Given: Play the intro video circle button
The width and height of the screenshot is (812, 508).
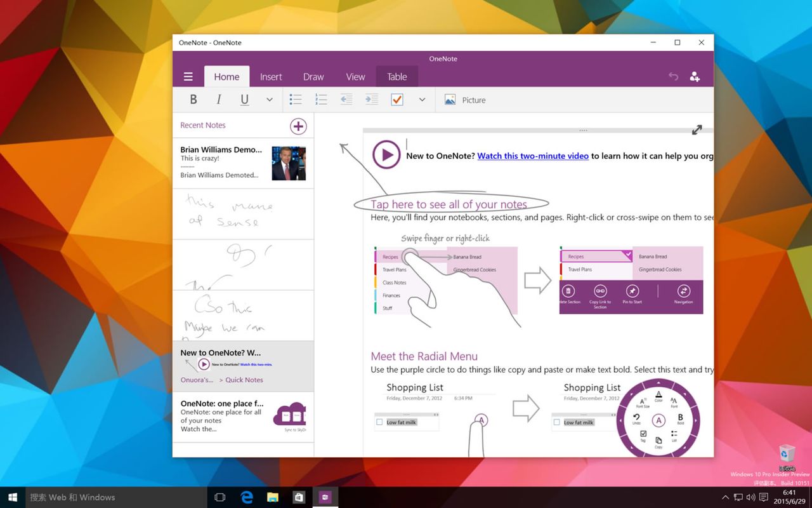Looking at the screenshot, I should [386, 154].
